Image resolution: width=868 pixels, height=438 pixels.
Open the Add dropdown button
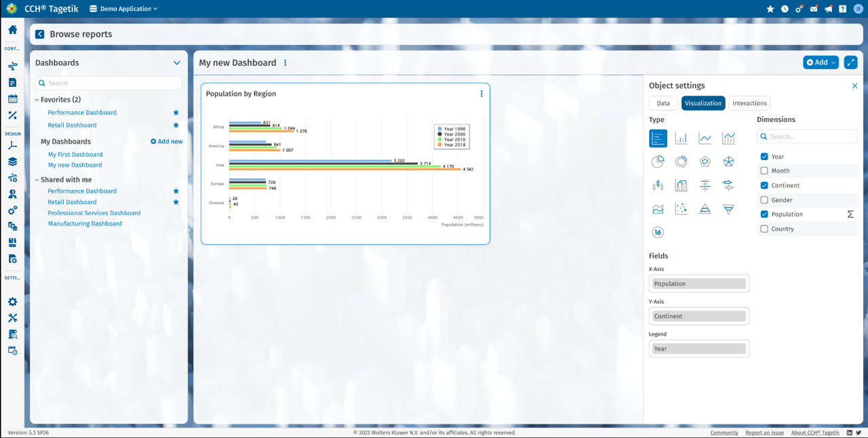click(x=821, y=62)
